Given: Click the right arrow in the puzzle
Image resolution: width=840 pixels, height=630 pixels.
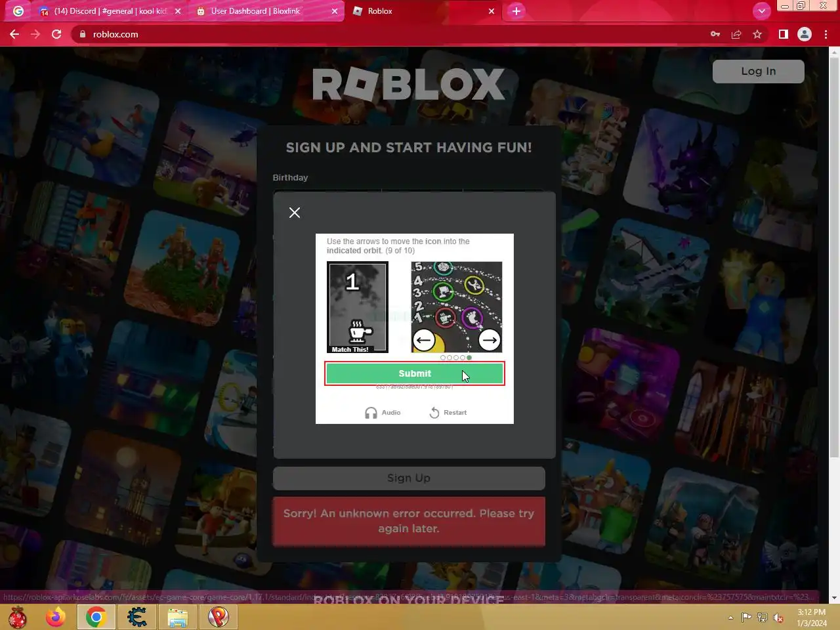Looking at the screenshot, I should (x=490, y=340).
